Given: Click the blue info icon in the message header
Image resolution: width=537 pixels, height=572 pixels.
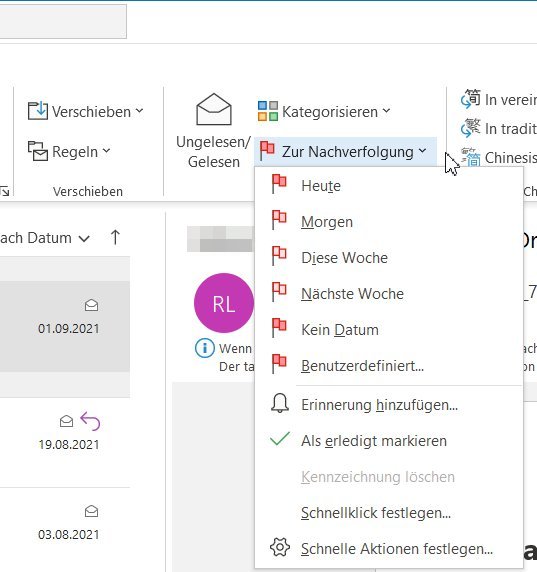Looking at the screenshot, I should click(205, 348).
